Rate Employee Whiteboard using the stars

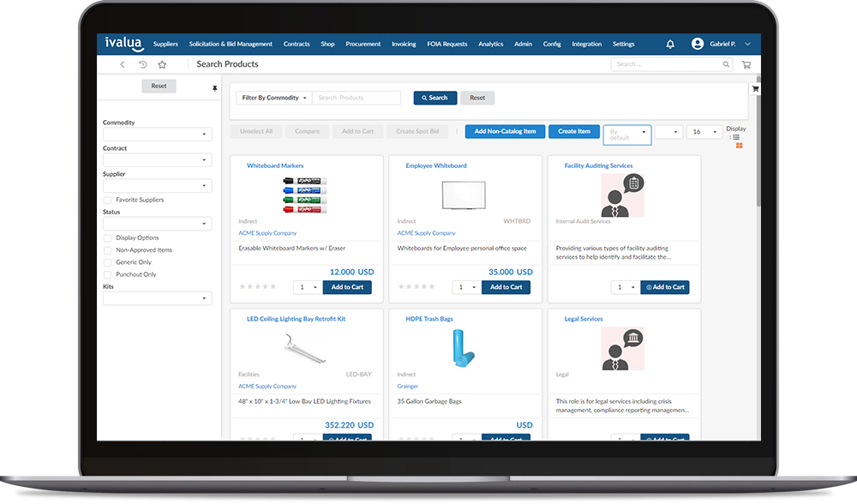point(417,286)
